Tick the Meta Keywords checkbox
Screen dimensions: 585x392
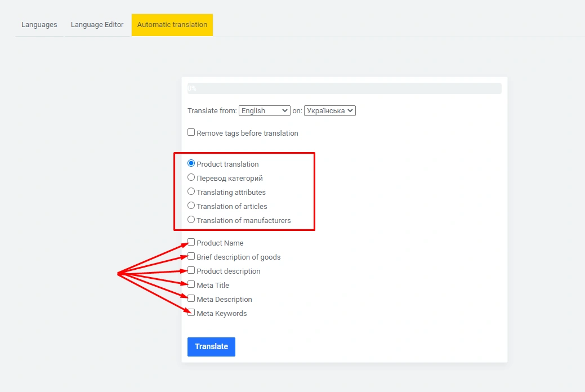click(x=191, y=313)
